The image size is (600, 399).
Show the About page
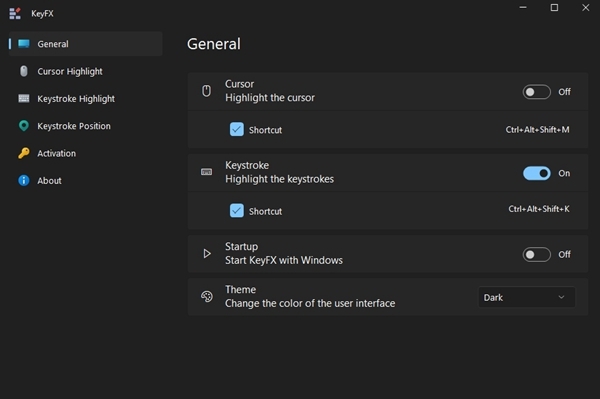(86, 181)
